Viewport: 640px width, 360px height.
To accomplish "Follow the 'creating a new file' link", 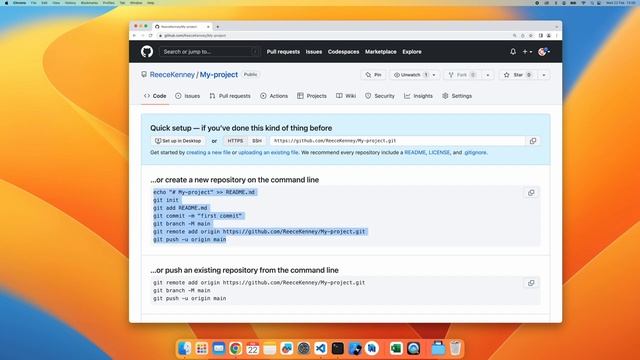I will 208,152.
